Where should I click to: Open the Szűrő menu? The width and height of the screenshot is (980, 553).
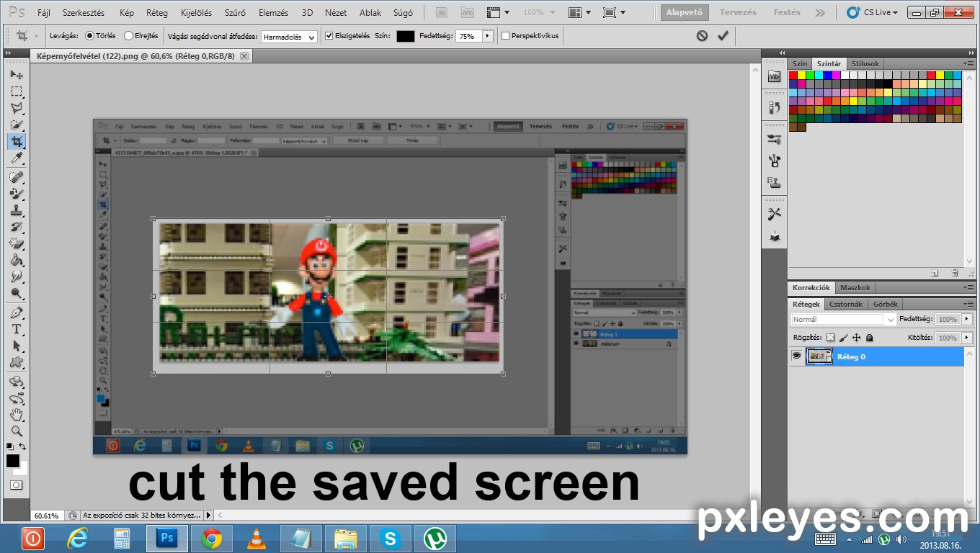(235, 13)
